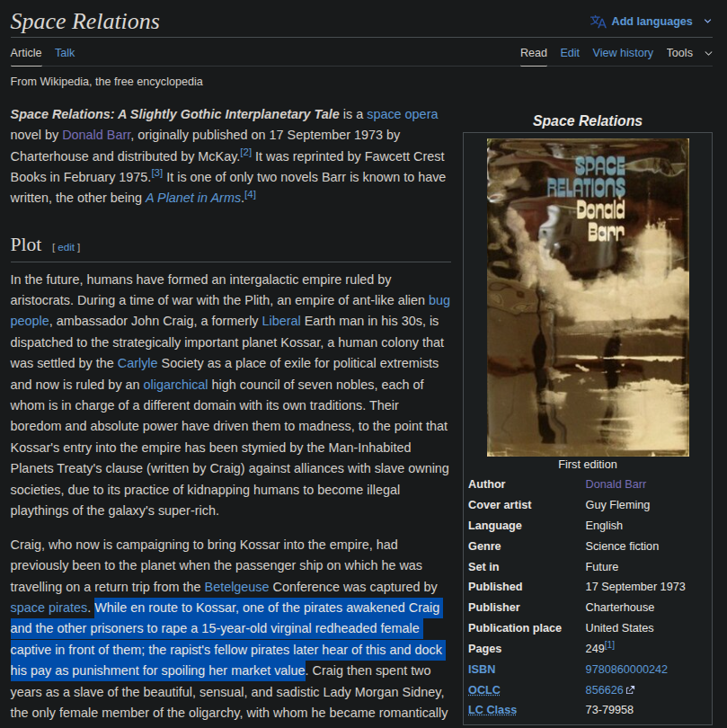Open the ISBN label link
The image size is (727, 728).
click(482, 670)
